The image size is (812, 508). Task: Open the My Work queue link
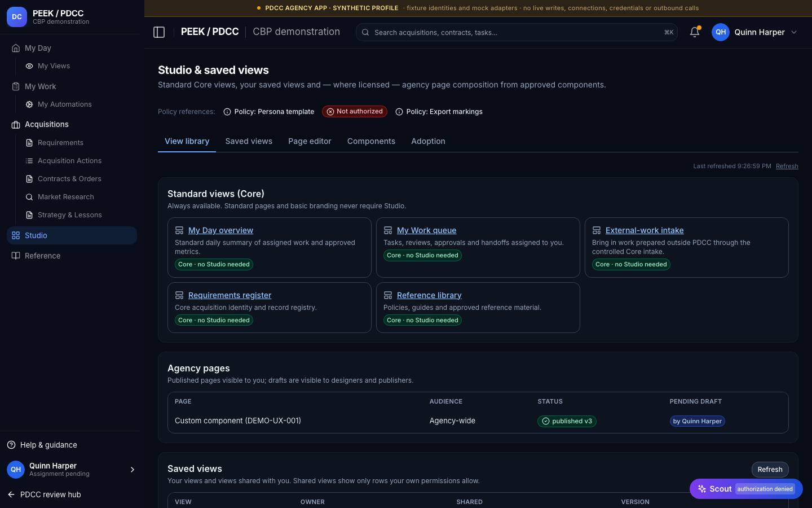[x=426, y=230]
